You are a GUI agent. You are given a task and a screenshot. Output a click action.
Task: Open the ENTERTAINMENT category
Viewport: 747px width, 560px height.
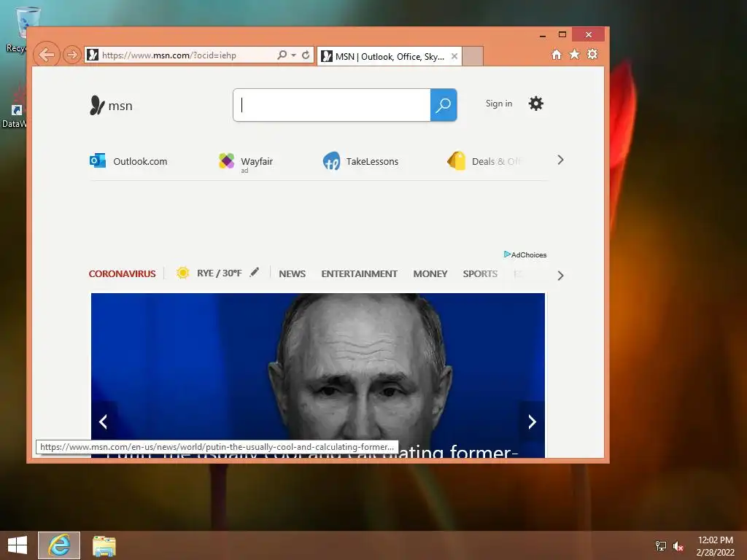click(359, 274)
